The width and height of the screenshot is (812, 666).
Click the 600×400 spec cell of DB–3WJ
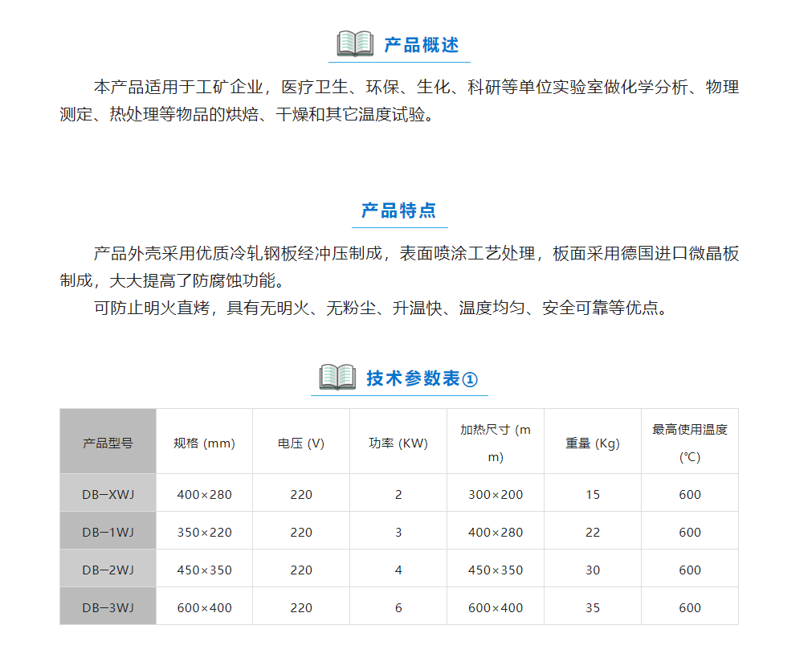pyautogui.click(x=204, y=608)
